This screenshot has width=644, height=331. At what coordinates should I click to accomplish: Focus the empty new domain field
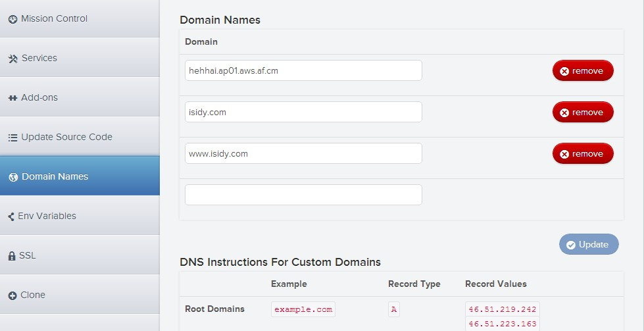[x=303, y=195]
